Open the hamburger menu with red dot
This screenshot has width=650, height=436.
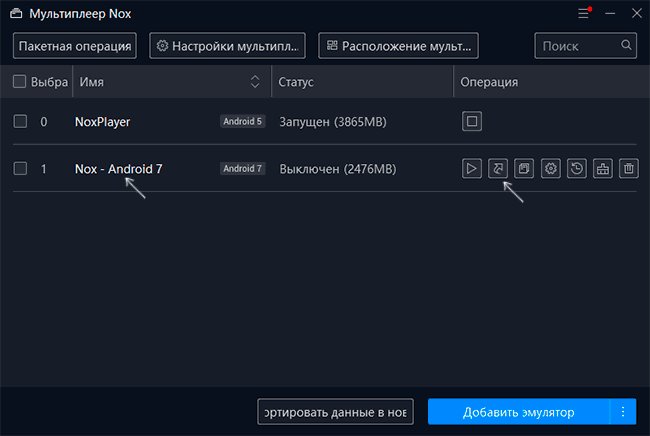(x=584, y=13)
